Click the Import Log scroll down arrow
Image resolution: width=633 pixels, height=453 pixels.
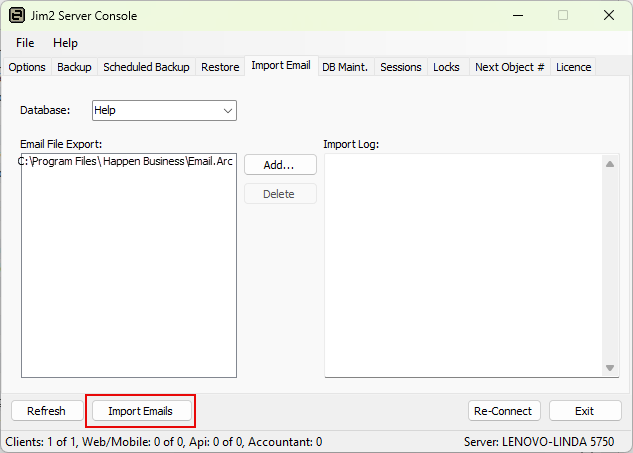(x=610, y=368)
